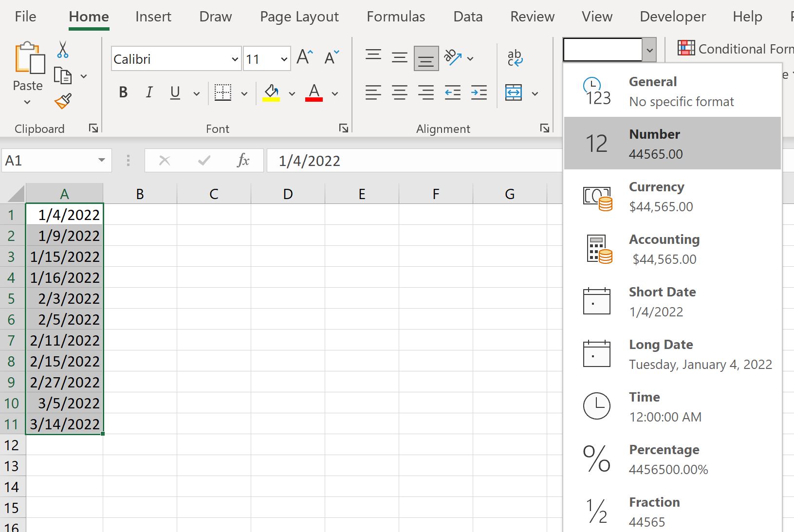Open the Developer tab
This screenshot has height=532, width=794.
click(672, 16)
